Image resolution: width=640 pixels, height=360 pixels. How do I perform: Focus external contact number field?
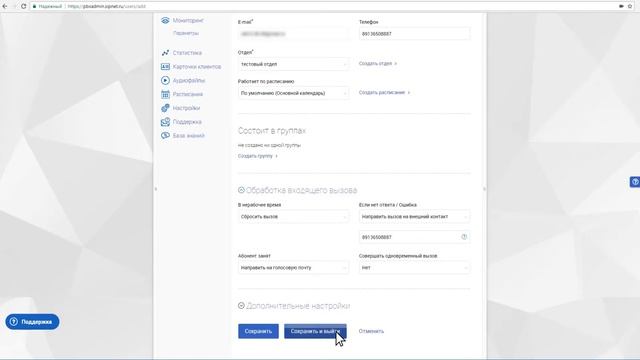414,237
